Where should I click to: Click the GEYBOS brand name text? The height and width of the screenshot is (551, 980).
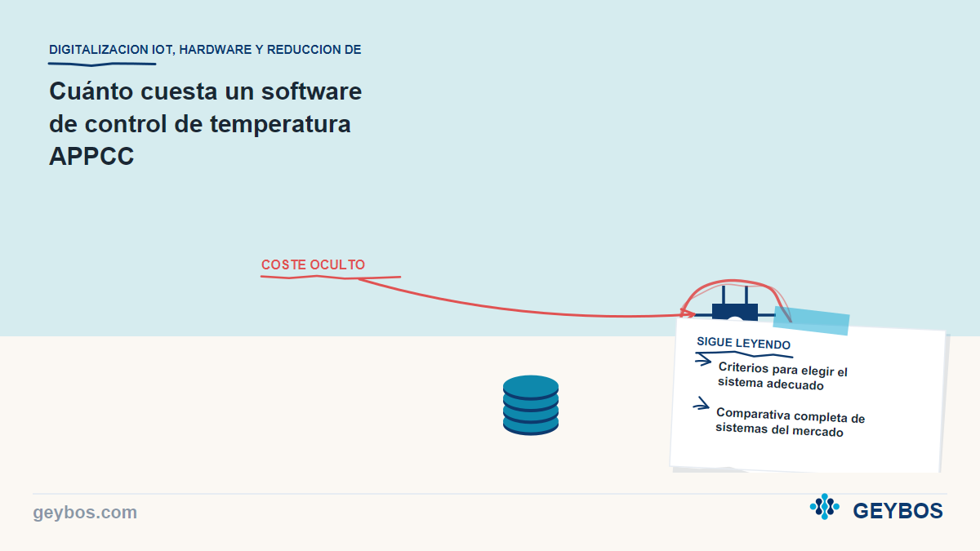coord(898,511)
